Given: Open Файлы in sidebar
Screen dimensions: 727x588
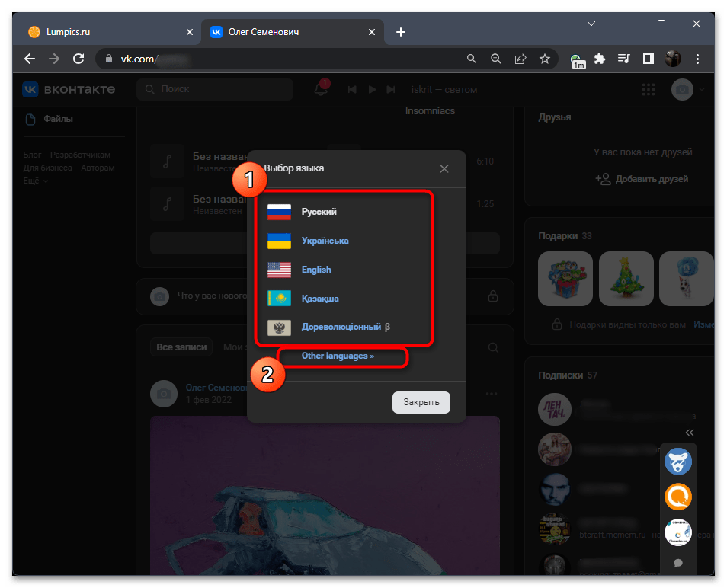Looking at the screenshot, I should point(49,119).
